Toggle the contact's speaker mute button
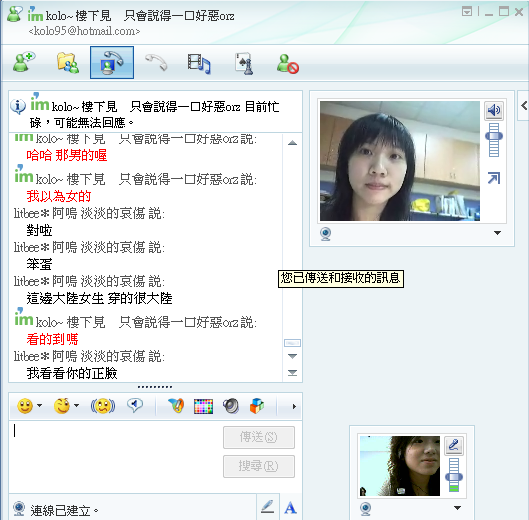 coord(494,110)
